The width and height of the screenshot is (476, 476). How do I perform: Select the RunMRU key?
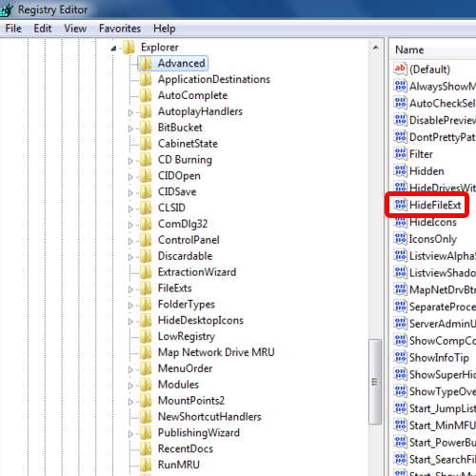[x=179, y=465]
